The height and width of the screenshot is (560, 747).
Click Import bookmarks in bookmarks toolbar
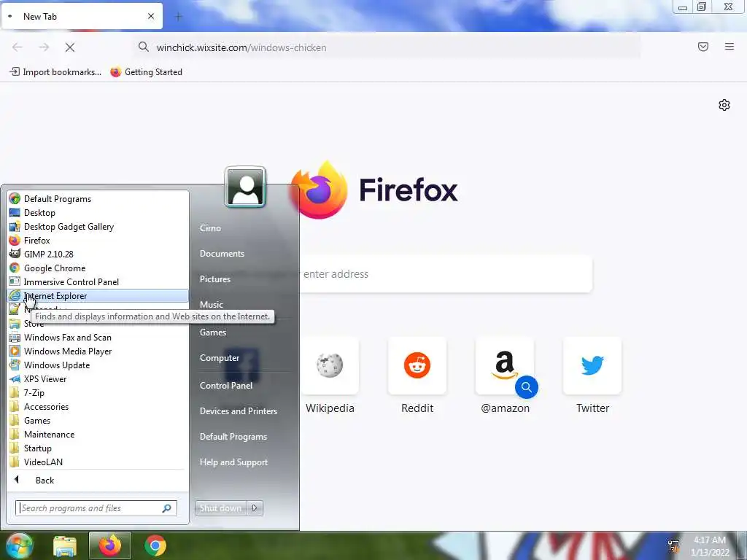pos(55,72)
